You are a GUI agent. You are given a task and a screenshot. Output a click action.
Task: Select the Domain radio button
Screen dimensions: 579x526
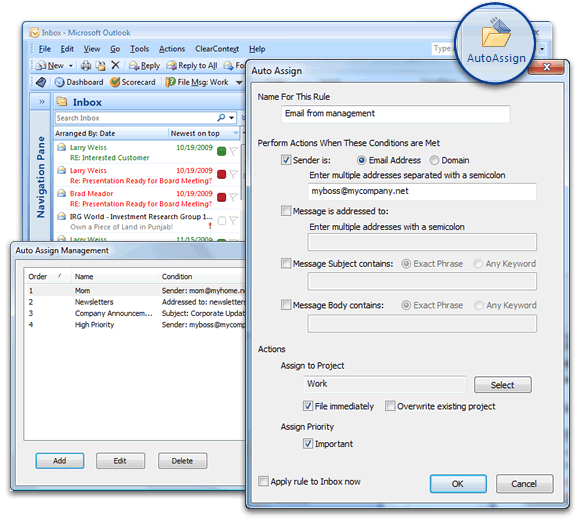click(434, 160)
